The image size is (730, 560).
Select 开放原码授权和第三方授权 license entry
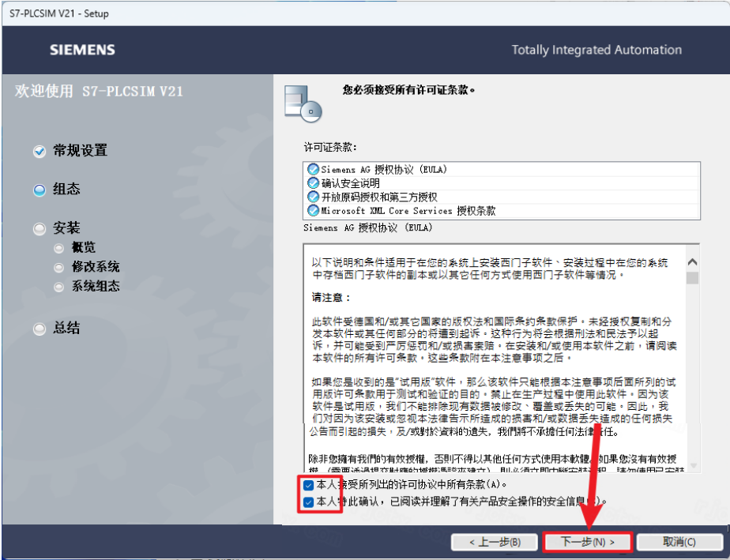tap(502, 197)
